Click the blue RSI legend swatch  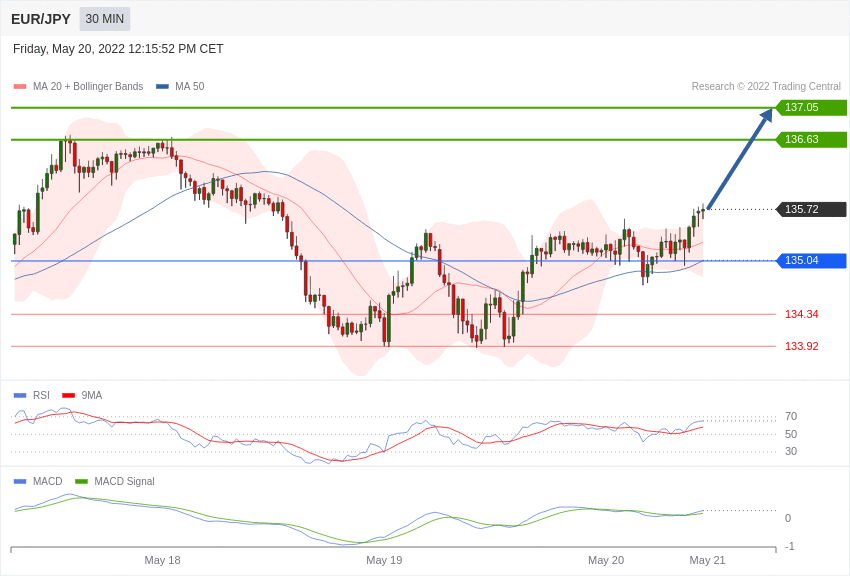click(x=20, y=396)
